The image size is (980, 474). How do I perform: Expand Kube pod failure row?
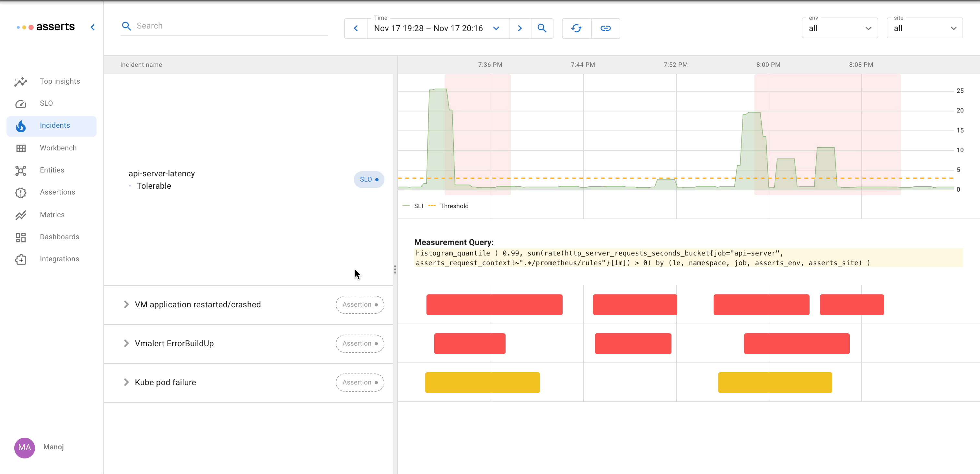pyautogui.click(x=126, y=382)
